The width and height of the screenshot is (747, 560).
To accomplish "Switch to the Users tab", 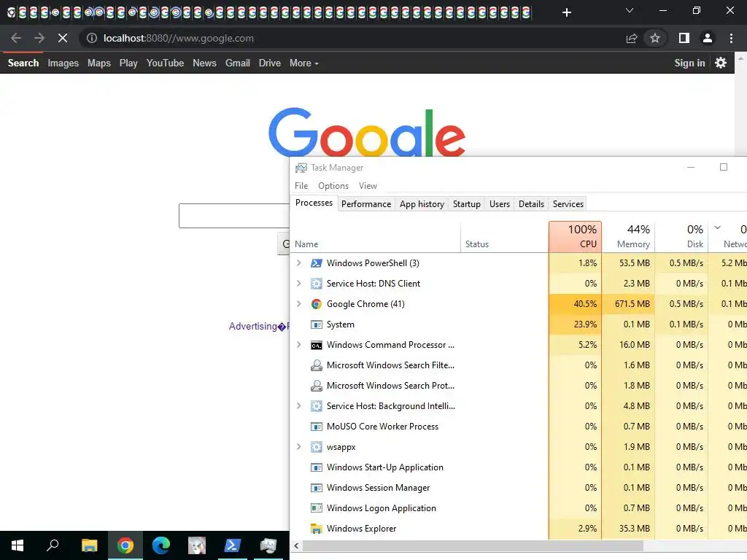I will (x=499, y=204).
